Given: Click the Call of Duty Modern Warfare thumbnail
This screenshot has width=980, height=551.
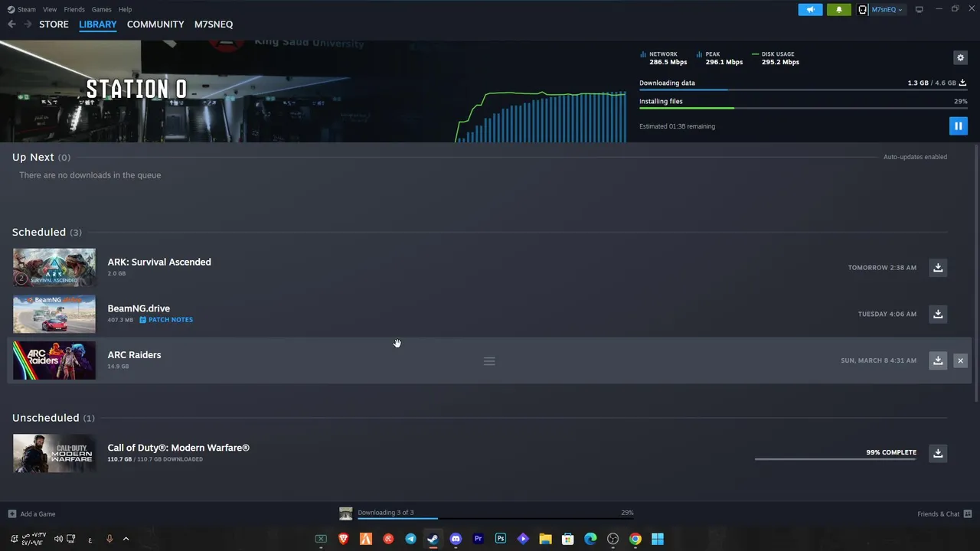Looking at the screenshot, I should click(54, 453).
